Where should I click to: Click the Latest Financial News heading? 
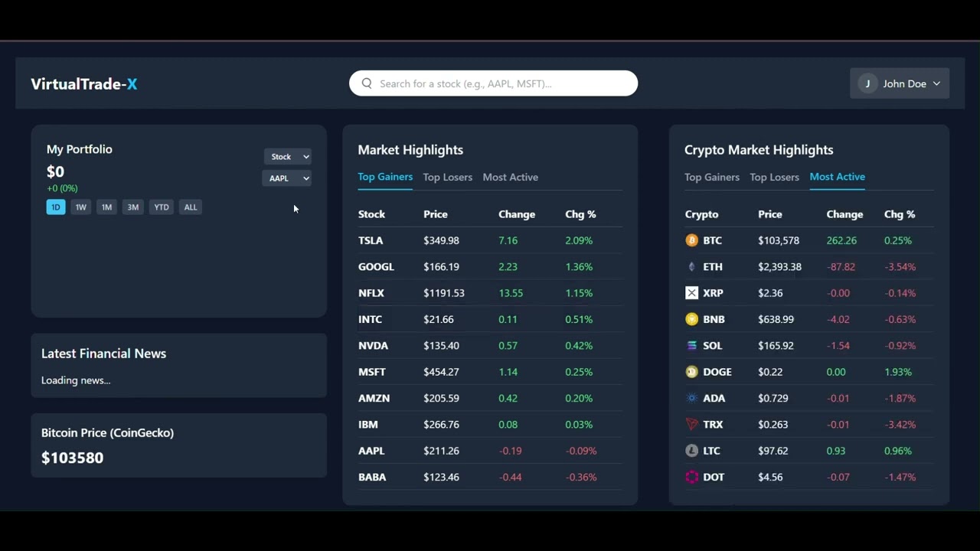click(104, 354)
